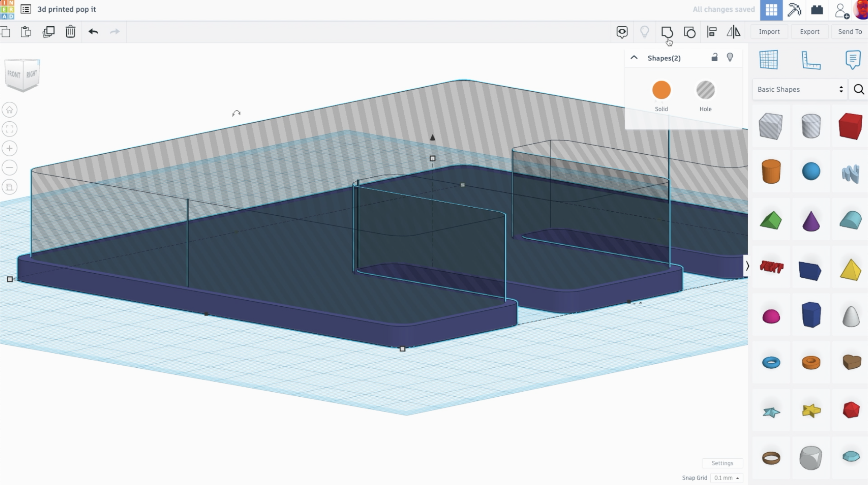Click the Export button
868x485 pixels.
[809, 32]
